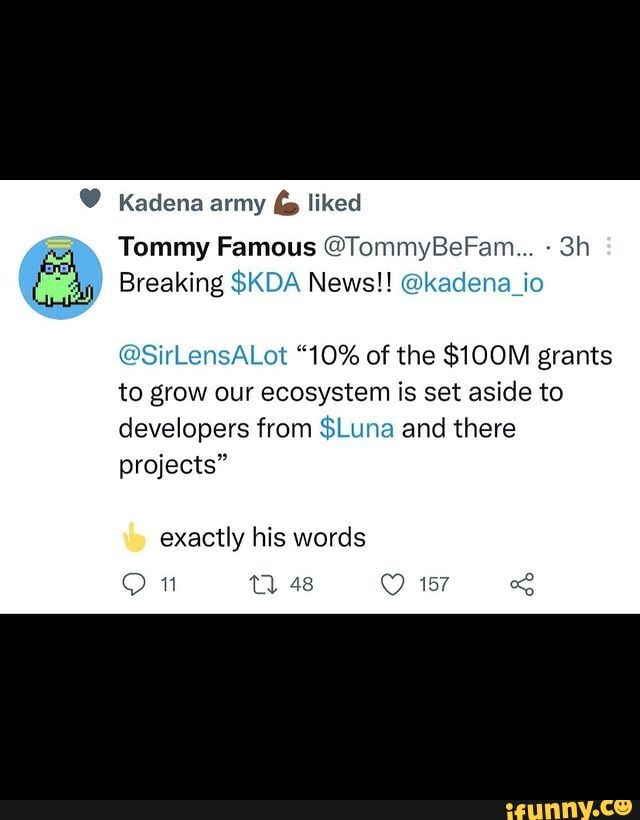Click the pointing finger emoji
The image size is (640, 820).
pyautogui.click(x=134, y=538)
